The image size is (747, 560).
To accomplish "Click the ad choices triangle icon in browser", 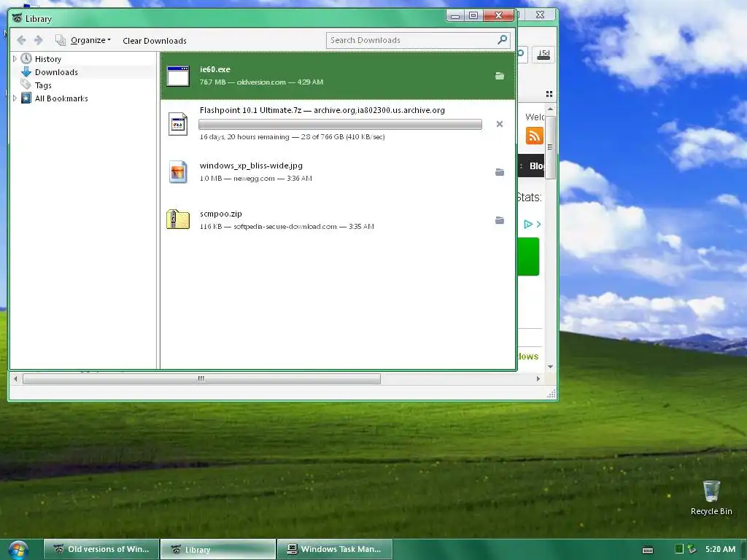I will click(x=528, y=224).
